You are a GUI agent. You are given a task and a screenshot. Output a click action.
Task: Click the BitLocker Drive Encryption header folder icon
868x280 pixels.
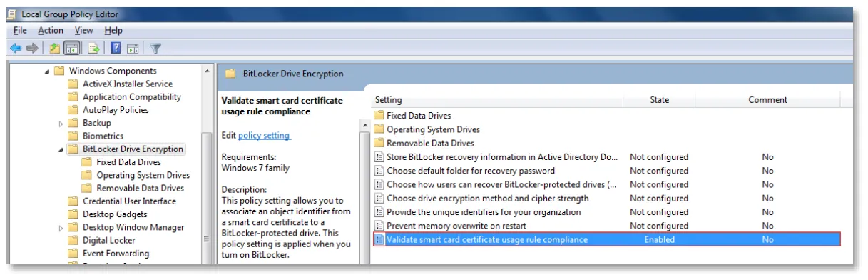pos(230,74)
